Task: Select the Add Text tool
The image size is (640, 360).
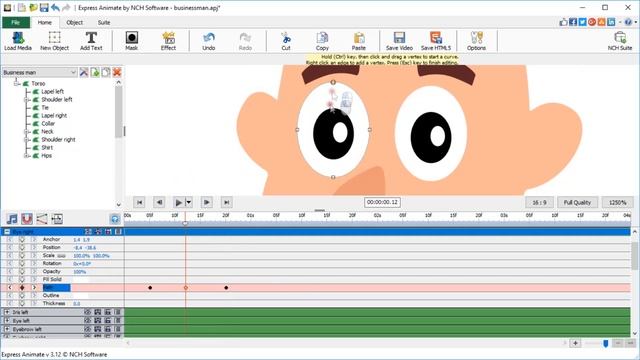Action: [91, 41]
